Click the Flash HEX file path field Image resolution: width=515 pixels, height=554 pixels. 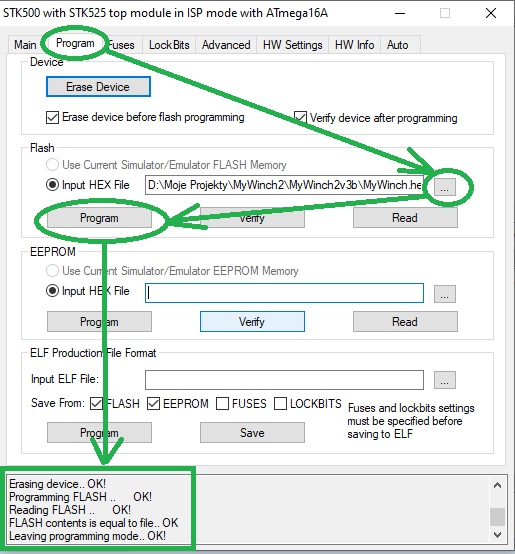point(284,185)
